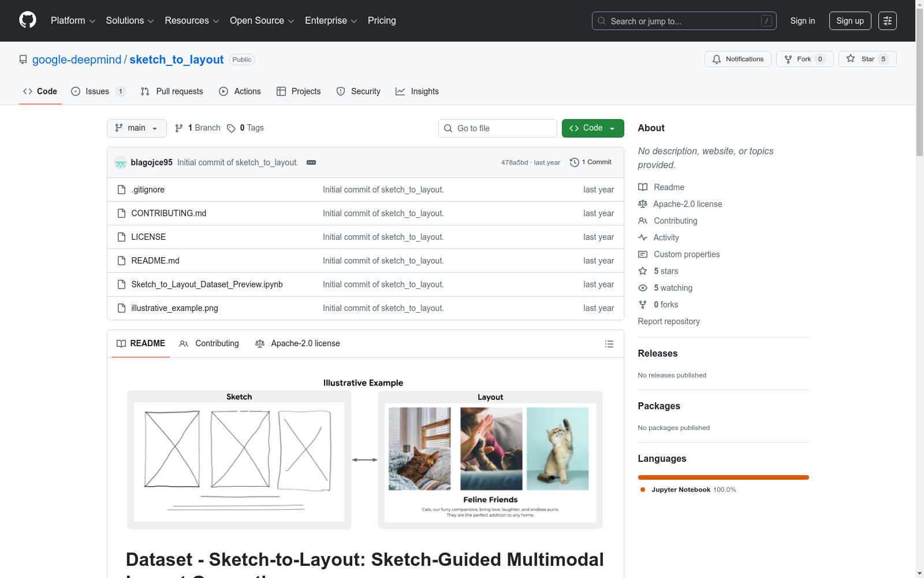
Task: Click the history clock icon beside 1 Commit
Action: pos(574,162)
